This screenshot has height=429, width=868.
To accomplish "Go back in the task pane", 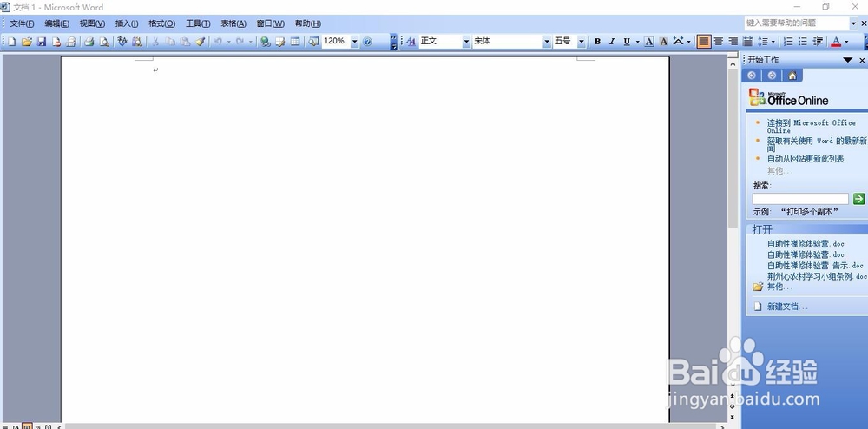I will pyautogui.click(x=751, y=76).
